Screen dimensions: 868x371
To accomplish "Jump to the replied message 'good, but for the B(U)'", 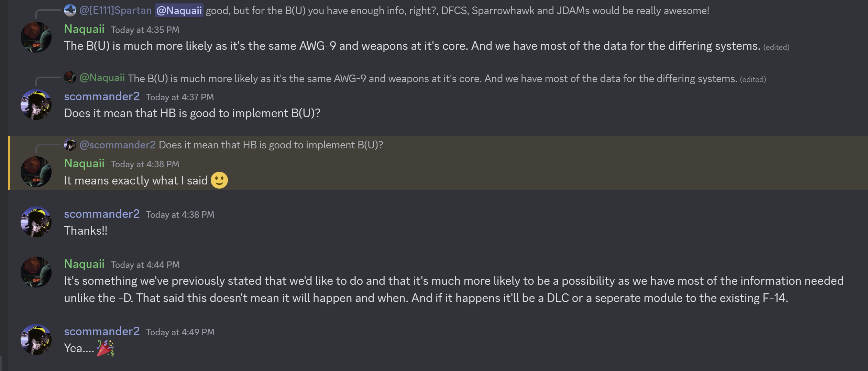I will pos(457,11).
